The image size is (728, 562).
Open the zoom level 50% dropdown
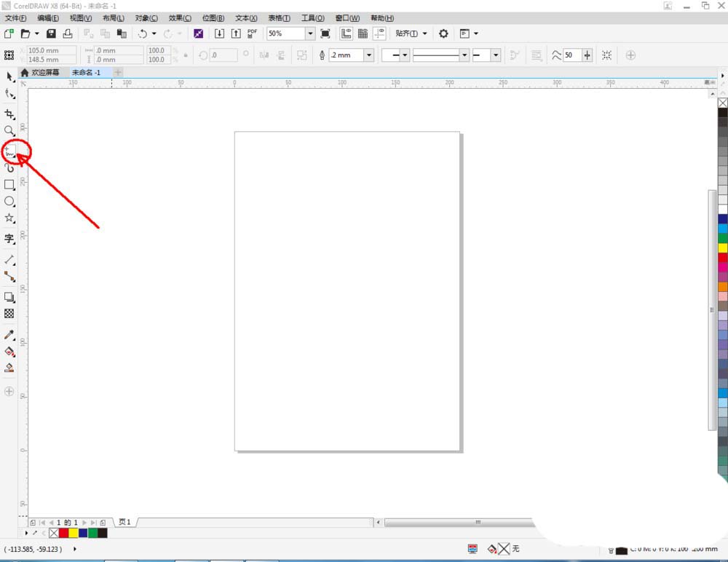click(x=310, y=33)
